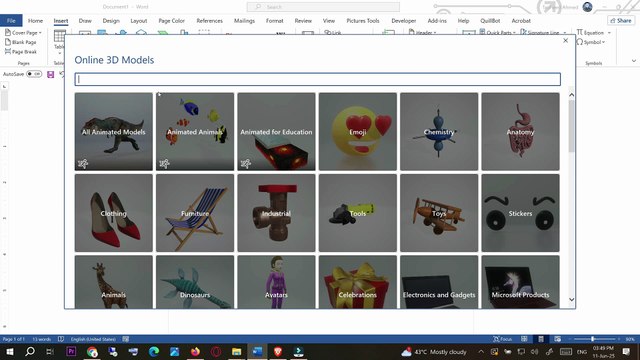Image resolution: width=640 pixels, height=360 pixels.
Task: Open Google Chrome from the taskbar
Action: pyautogui.click(x=92, y=351)
